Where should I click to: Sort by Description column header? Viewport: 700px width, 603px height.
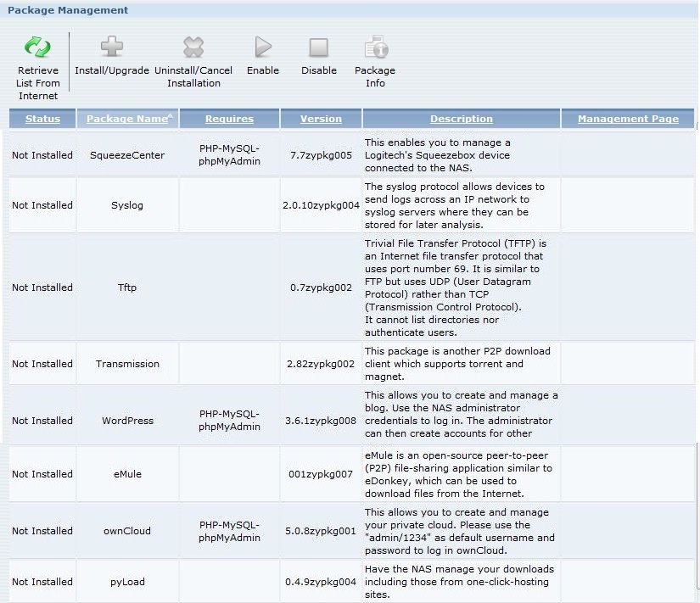(x=462, y=119)
